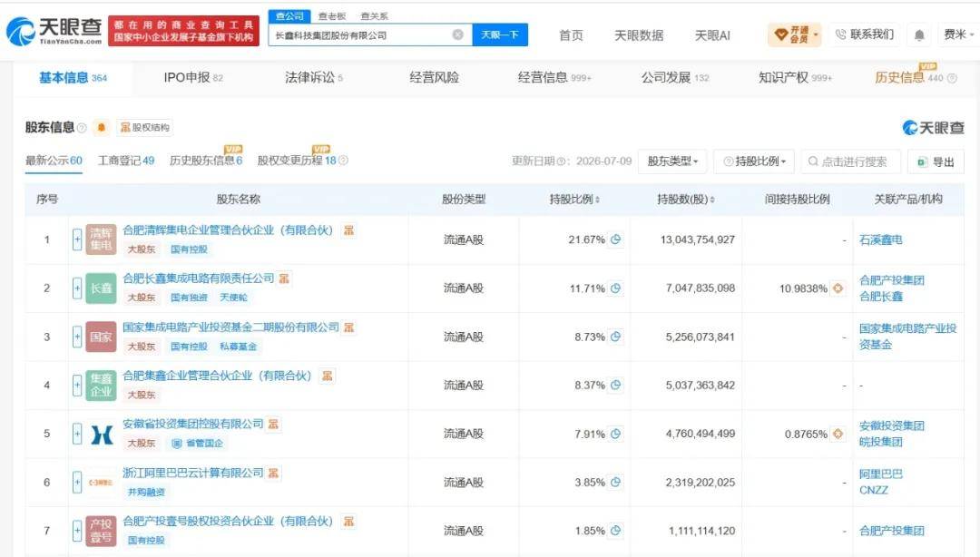Open the 持股比例 dropdown filter
Screen dimensions: 980x557
click(x=754, y=161)
